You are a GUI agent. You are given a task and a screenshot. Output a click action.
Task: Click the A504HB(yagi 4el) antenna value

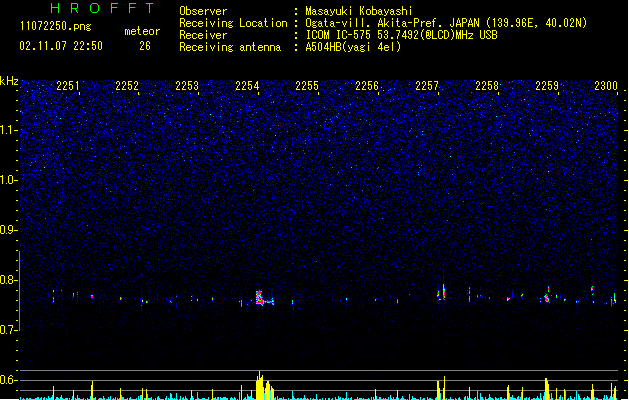(353, 47)
